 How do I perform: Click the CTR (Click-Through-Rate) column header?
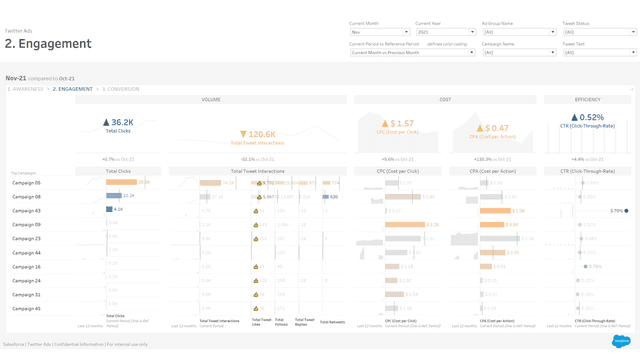[x=588, y=171]
